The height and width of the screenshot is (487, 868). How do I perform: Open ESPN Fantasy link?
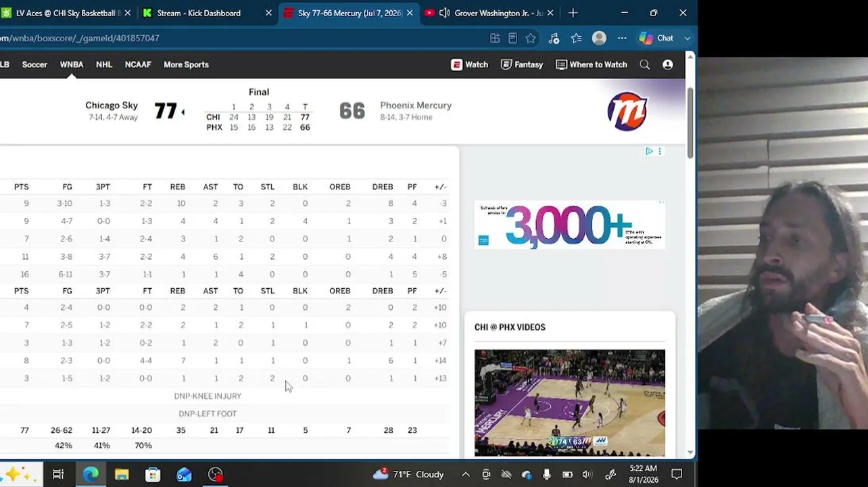tap(522, 65)
